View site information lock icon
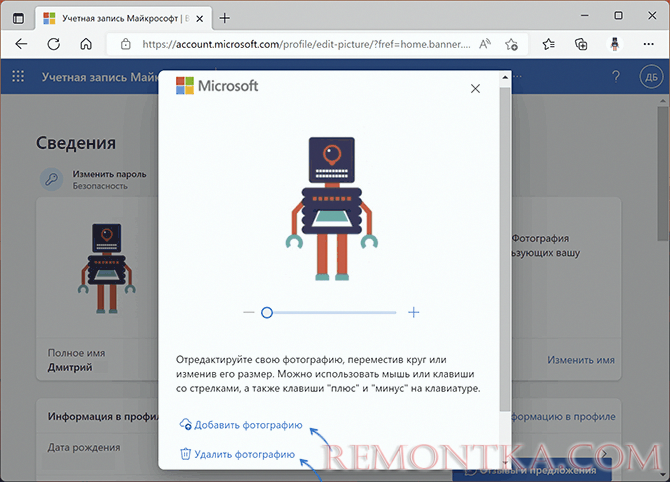 click(126, 44)
